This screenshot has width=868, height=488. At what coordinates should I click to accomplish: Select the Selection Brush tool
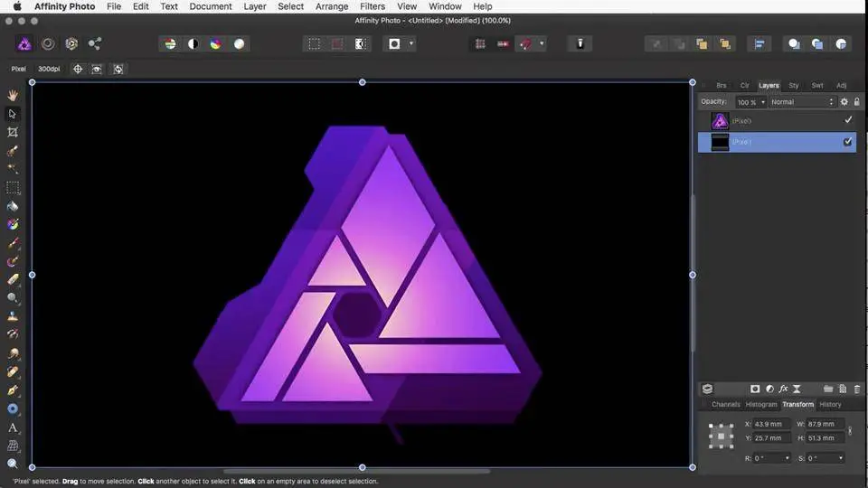pyautogui.click(x=13, y=151)
